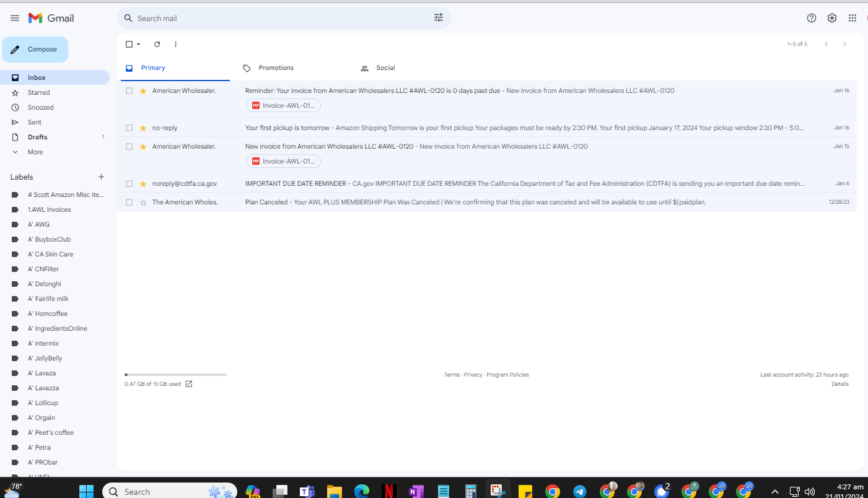This screenshot has height=498, width=868.
Task: Open manage storage external link icon
Action: [x=189, y=384]
